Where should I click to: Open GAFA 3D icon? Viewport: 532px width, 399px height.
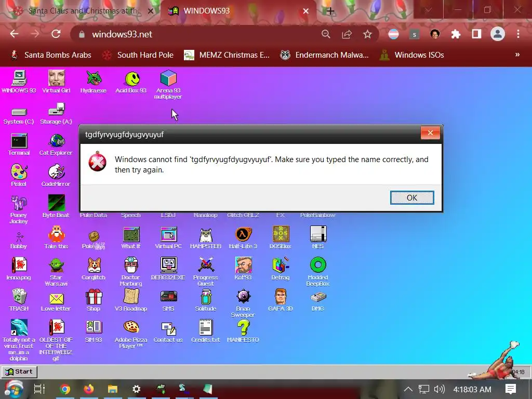(280, 300)
